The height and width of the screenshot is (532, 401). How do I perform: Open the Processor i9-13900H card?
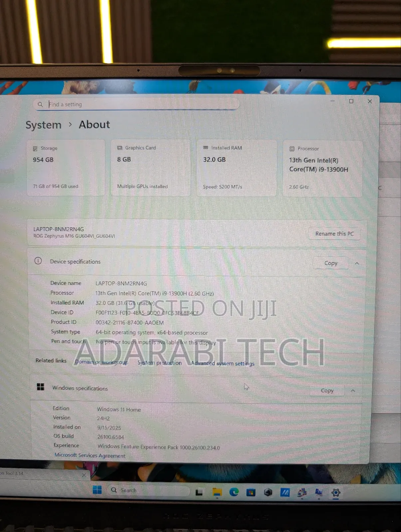click(323, 168)
